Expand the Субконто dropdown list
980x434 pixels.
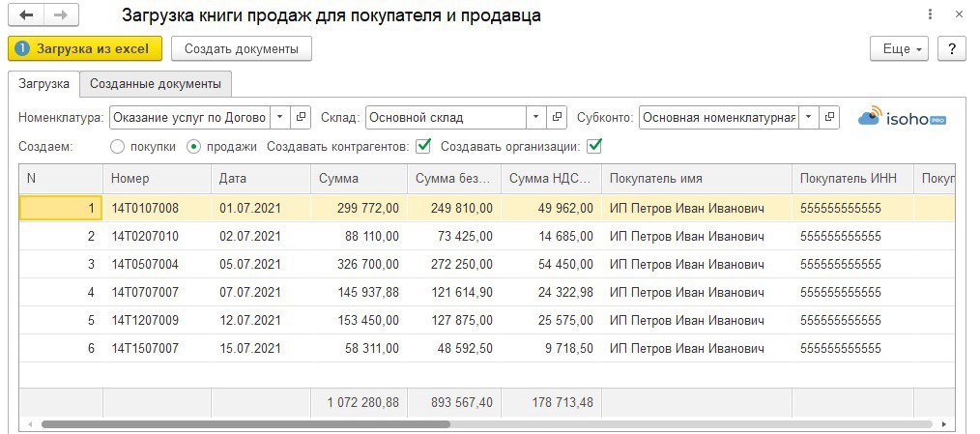[808, 118]
